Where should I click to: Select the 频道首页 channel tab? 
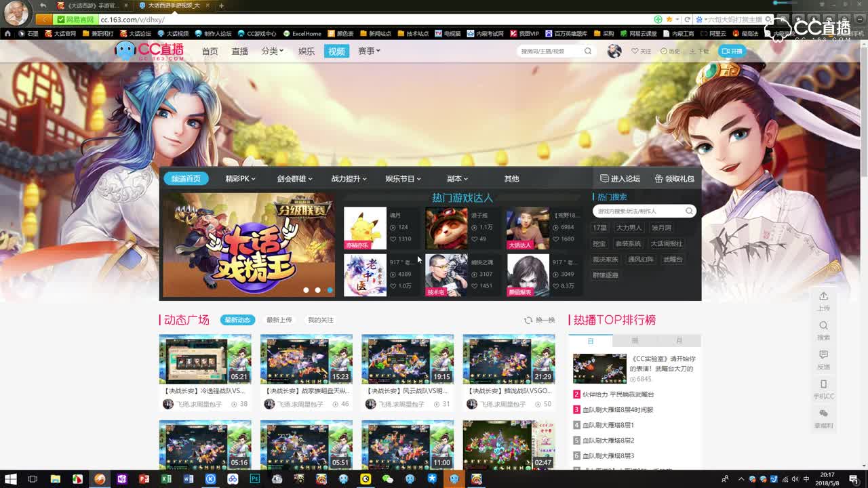[x=186, y=178]
